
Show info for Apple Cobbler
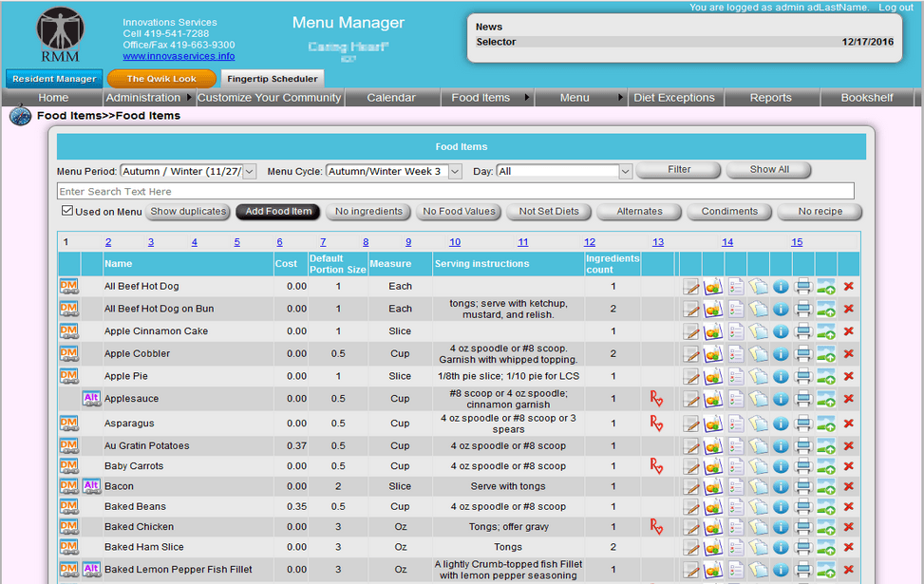pos(781,352)
